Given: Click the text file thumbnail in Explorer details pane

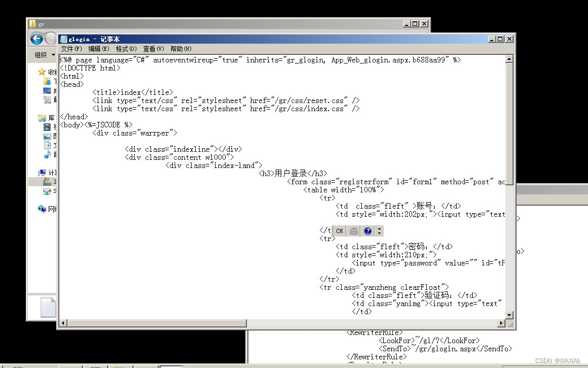Looking at the screenshot, I should click(x=48, y=307).
